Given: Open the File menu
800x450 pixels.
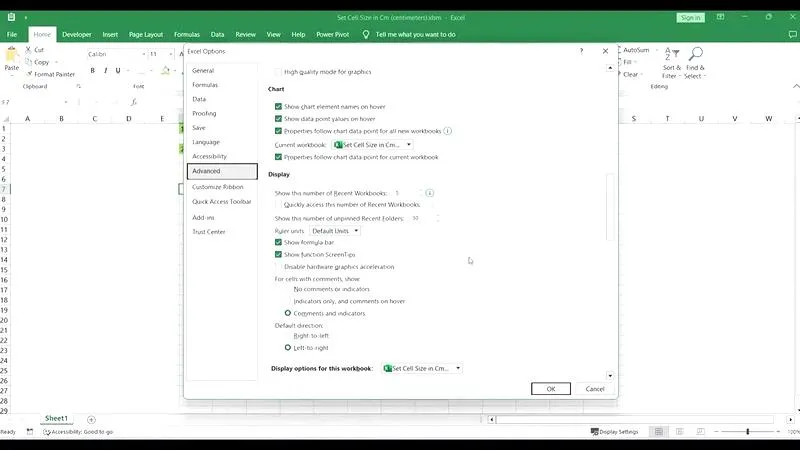Looking at the screenshot, I should (x=12, y=34).
